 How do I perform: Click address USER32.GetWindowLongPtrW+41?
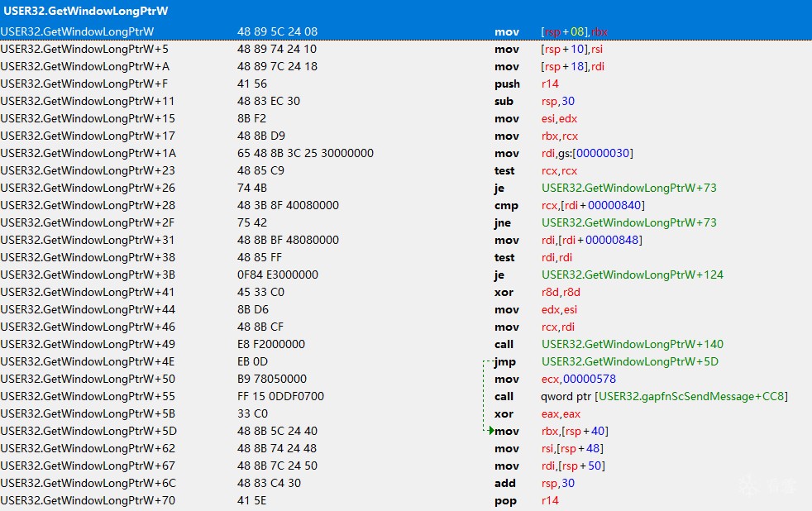[88, 292]
